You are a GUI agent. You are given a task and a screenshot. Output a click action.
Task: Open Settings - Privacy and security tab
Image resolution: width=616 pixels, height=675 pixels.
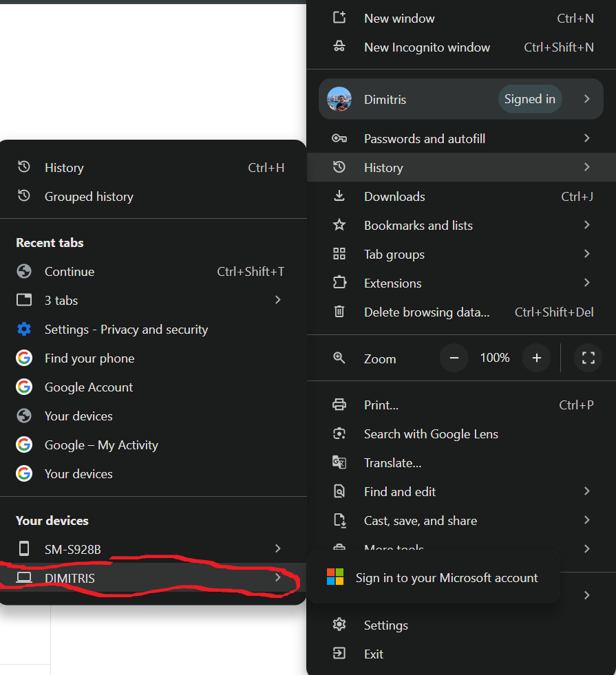click(x=153, y=330)
